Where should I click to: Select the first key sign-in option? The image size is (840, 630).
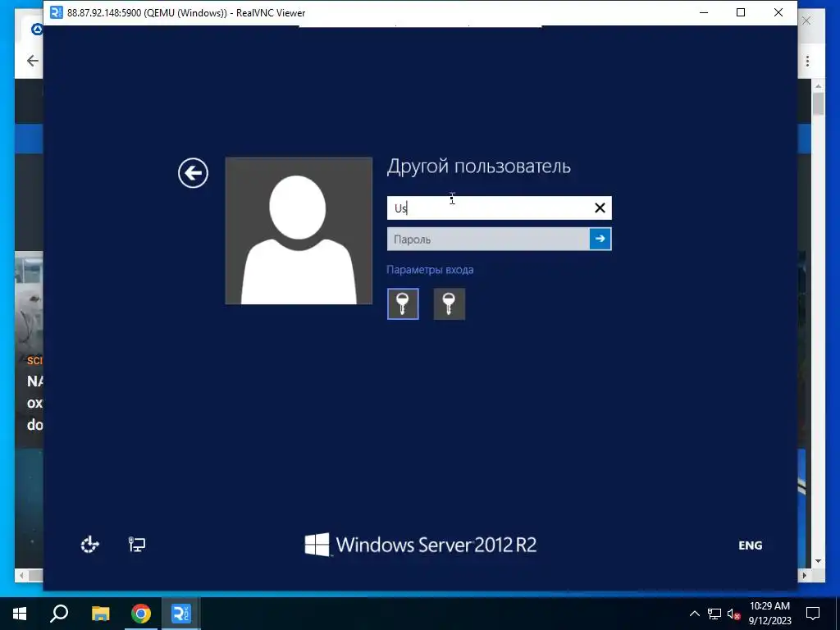click(x=403, y=304)
